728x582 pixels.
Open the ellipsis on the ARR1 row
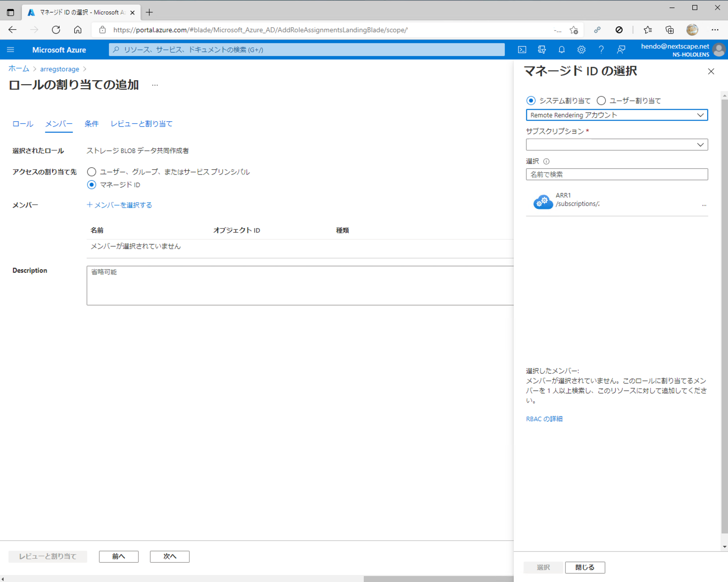coord(704,204)
